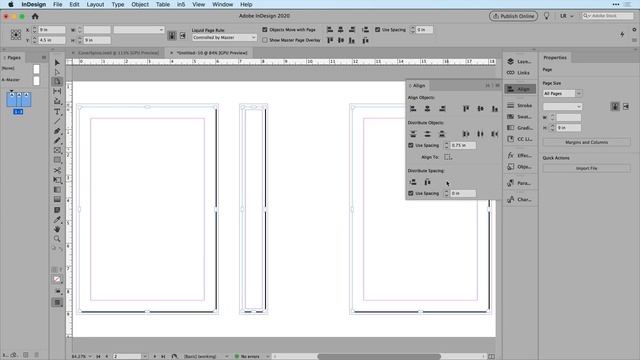Viewport: 640px width, 360px height.
Task: Toggle Objects Move with Page checkbox
Action: point(265,30)
